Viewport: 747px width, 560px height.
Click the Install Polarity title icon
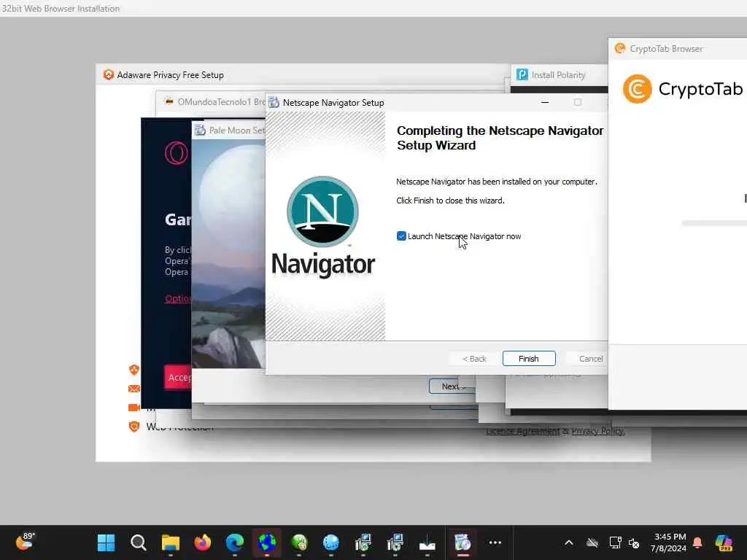click(x=522, y=75)
